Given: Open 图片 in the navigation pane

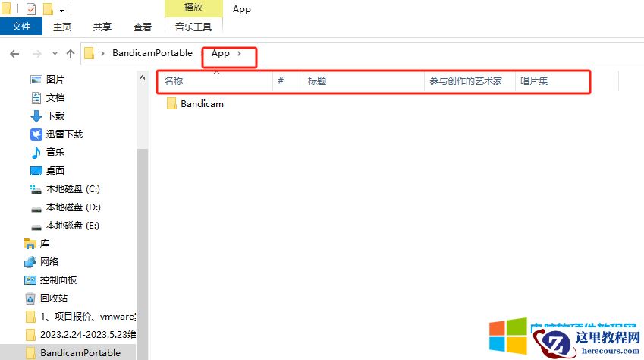Looking at the screenshot, I should pos(55,80).
